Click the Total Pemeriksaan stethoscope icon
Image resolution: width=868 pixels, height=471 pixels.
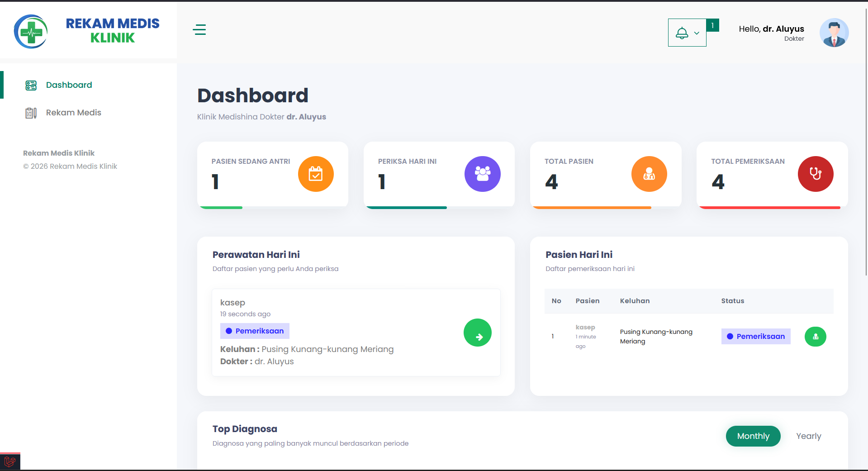816,174
